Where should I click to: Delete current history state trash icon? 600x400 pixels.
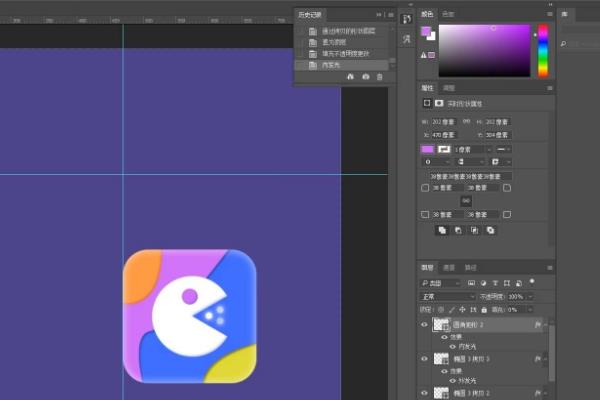(380, 77)
